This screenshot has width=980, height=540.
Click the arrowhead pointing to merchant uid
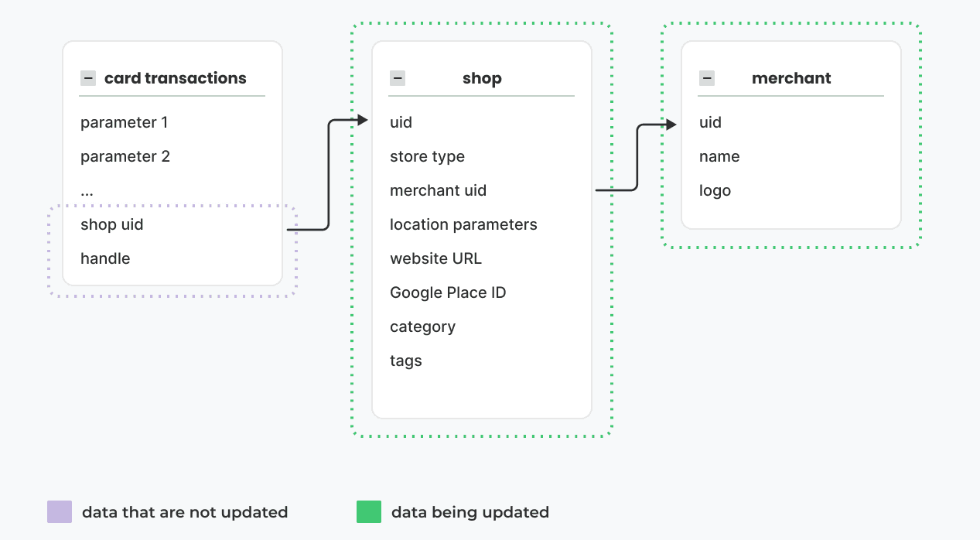coord(671,125)
